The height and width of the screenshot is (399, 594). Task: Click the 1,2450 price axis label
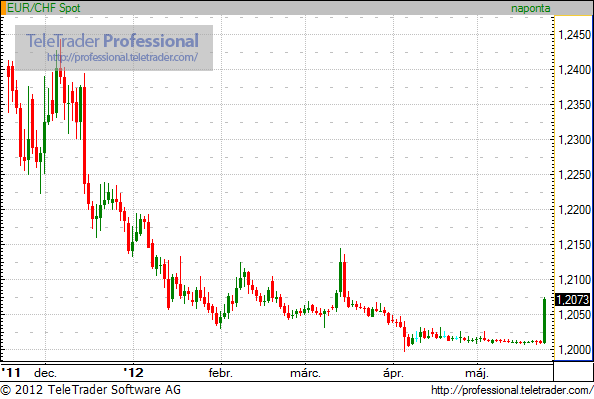pyautogui.click(x=575, y=35)
